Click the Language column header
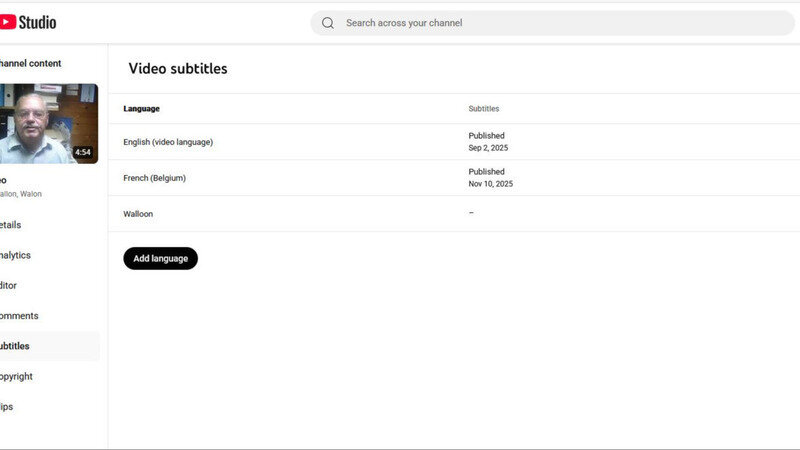The height and width of the screenshot is (450, 800). (141, 108)
